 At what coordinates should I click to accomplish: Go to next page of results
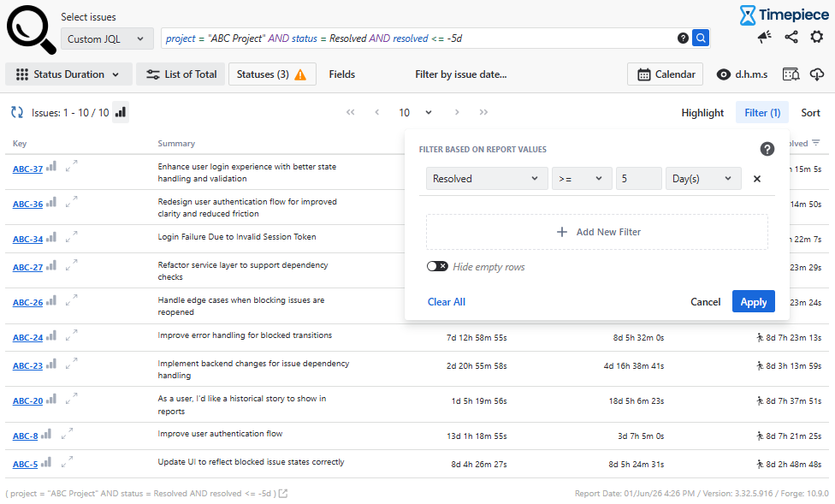(x=457, y=112)
